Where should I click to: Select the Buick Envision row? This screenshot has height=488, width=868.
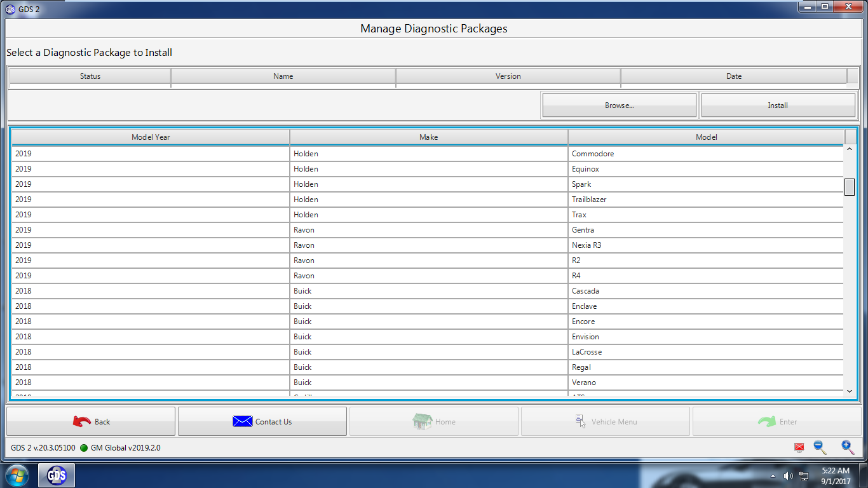tap(428, 337)
